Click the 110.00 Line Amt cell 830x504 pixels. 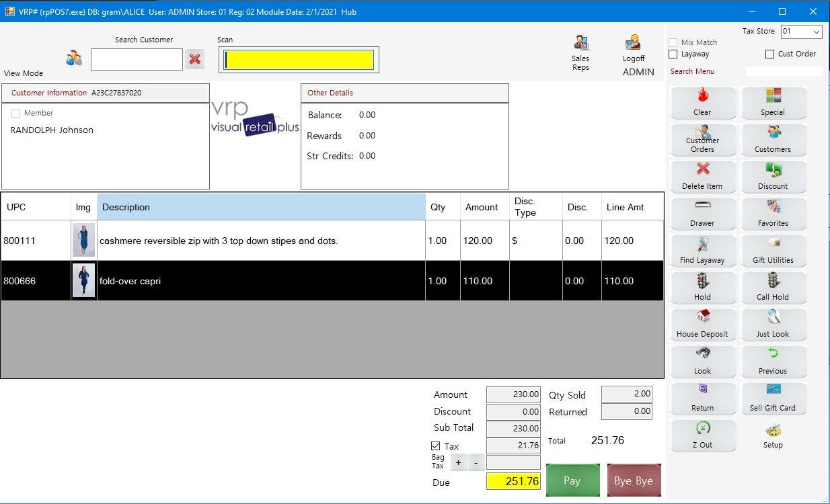click(x=632, y=281)
